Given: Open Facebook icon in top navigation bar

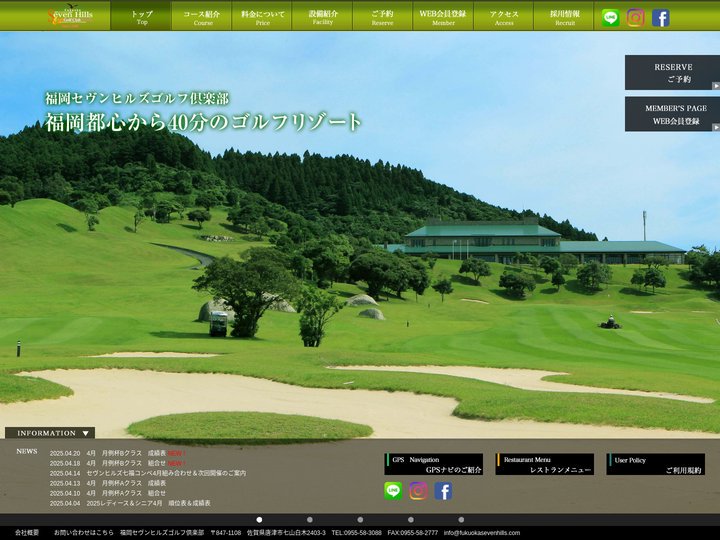Looking at the screenshot, I should coord(661,18).
